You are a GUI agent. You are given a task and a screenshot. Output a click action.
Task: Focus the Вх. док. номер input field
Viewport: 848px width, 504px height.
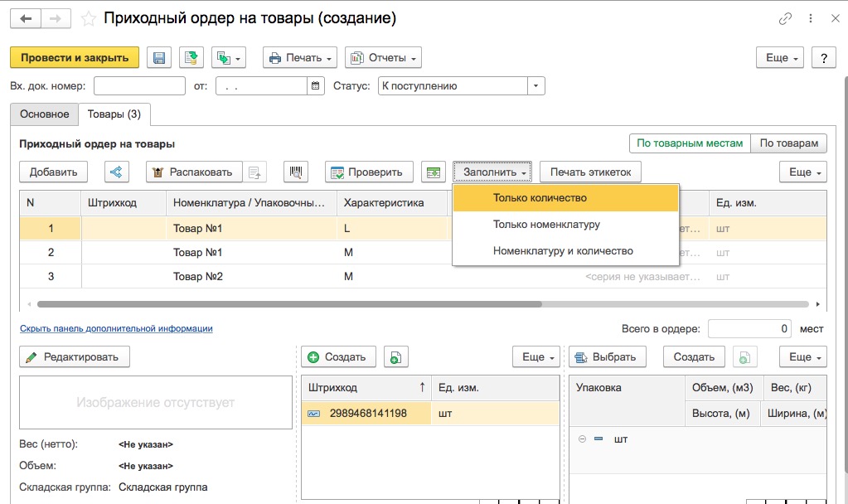pyautogui.click(x=139, y=86)
